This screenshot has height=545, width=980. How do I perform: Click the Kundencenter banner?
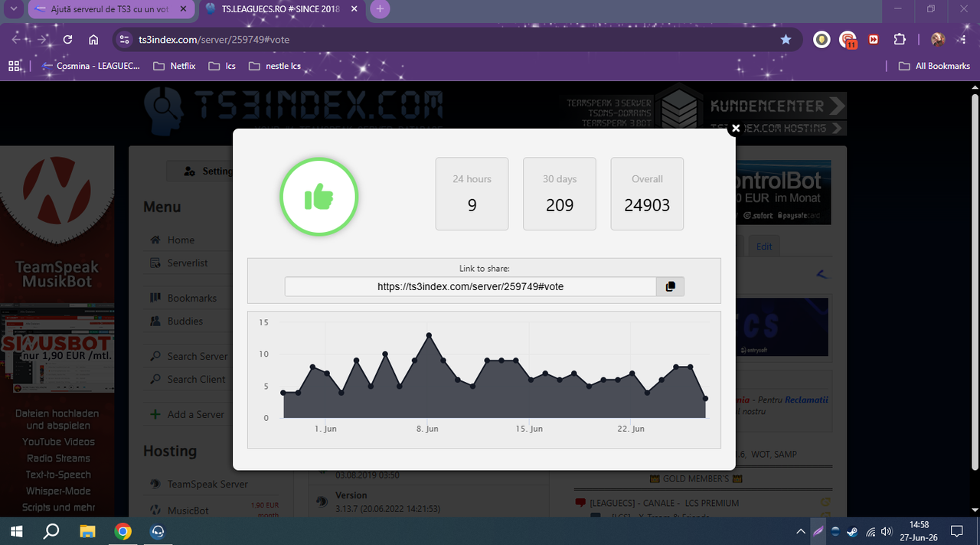pyautogui.click(x=778, y=106)
